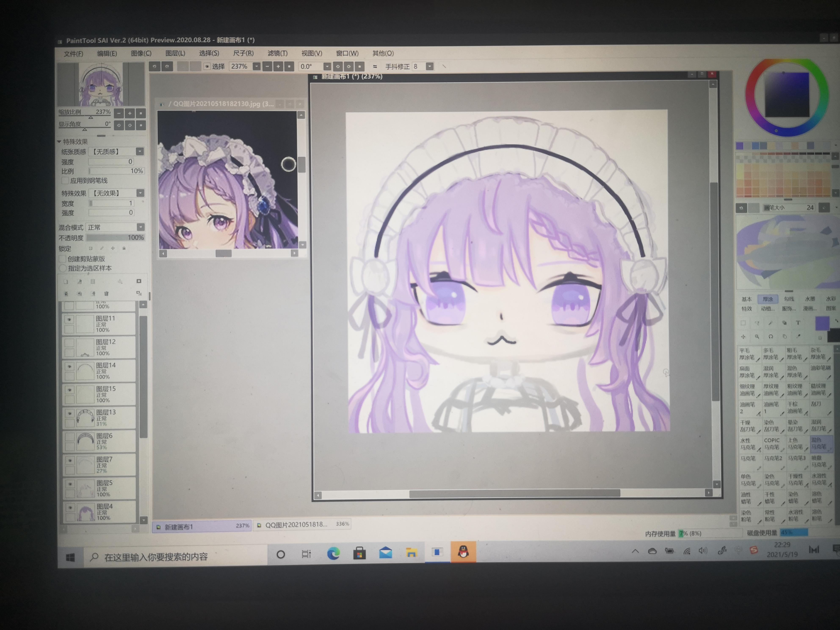
Task: Select the Text (T) tool
Action: pyautogui.click(x=798, y=323)
